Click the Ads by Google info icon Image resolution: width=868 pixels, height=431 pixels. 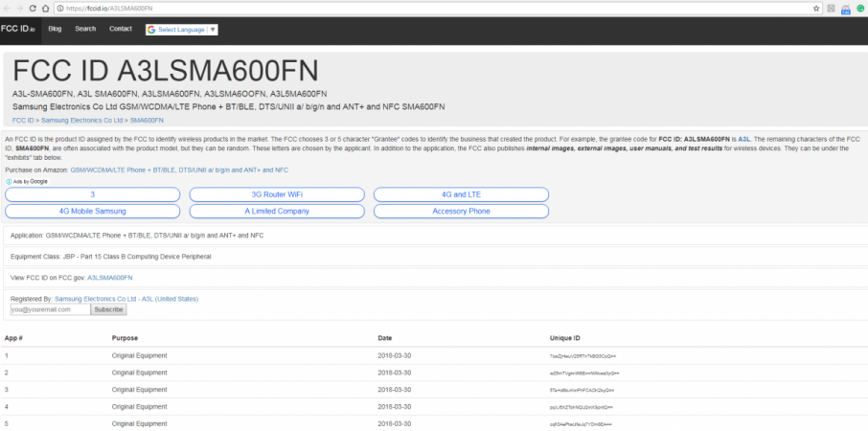click(9, 181)
